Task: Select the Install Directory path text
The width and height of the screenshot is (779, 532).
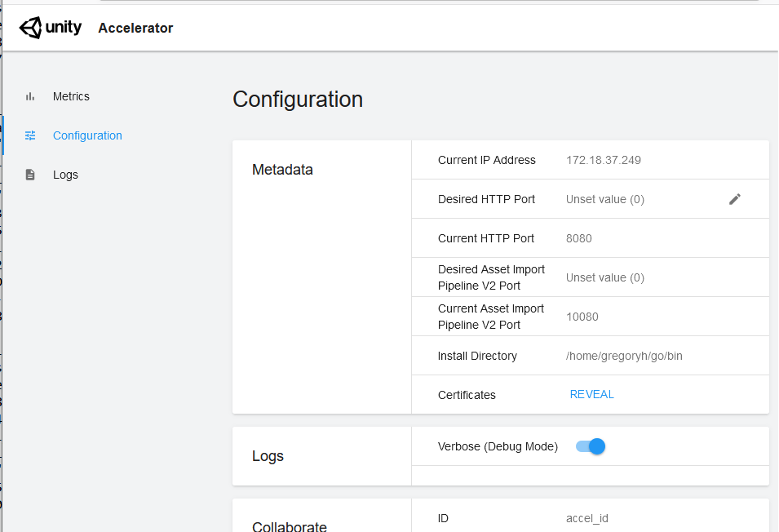Action: point(624,356)
